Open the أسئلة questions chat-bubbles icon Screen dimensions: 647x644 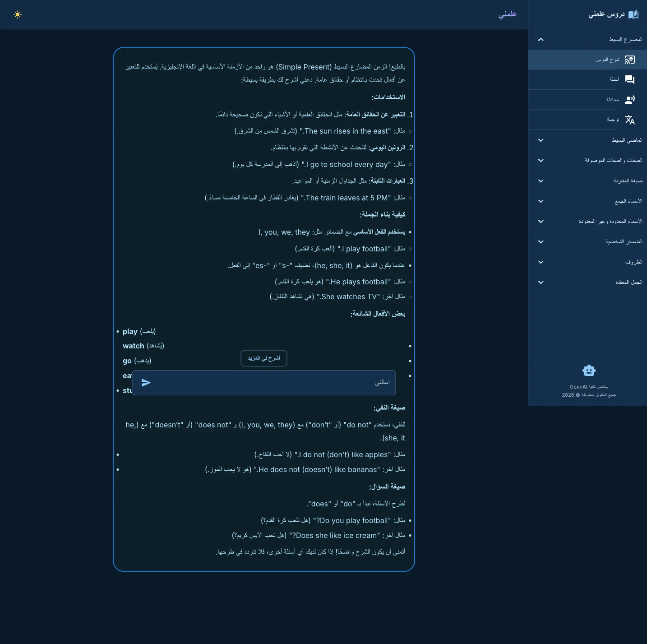[630, 79]
